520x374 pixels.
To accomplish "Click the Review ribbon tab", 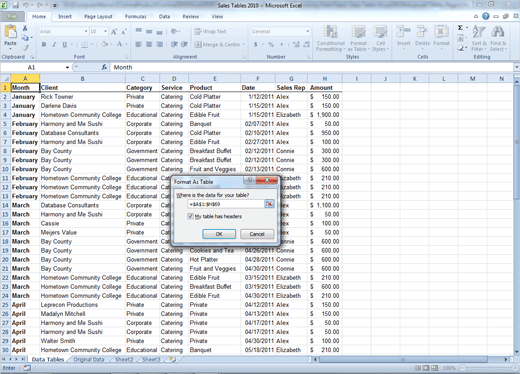I will point(190,16).
